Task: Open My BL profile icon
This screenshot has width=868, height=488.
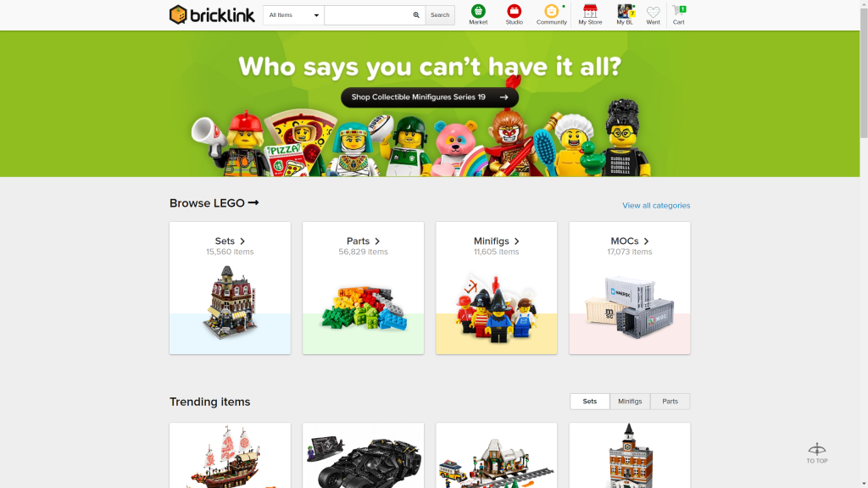Action: (625, 11)
